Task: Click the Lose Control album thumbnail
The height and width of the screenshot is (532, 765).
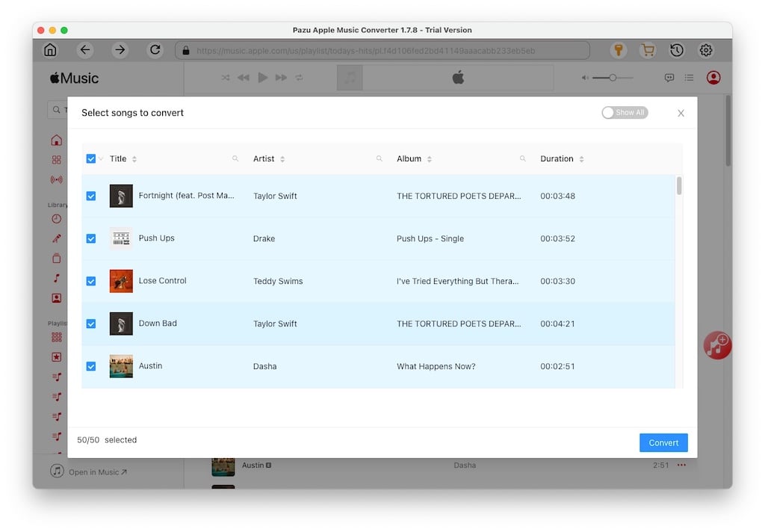Action: (121, 281)
